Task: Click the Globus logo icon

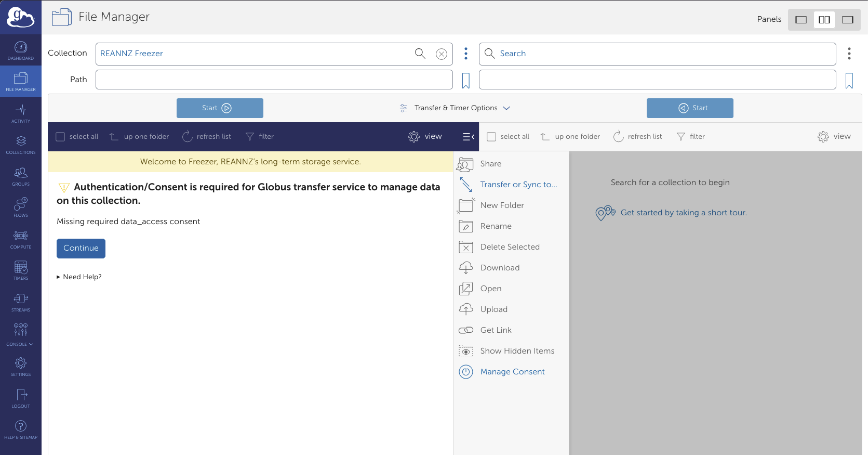Action: click(21, 17)
